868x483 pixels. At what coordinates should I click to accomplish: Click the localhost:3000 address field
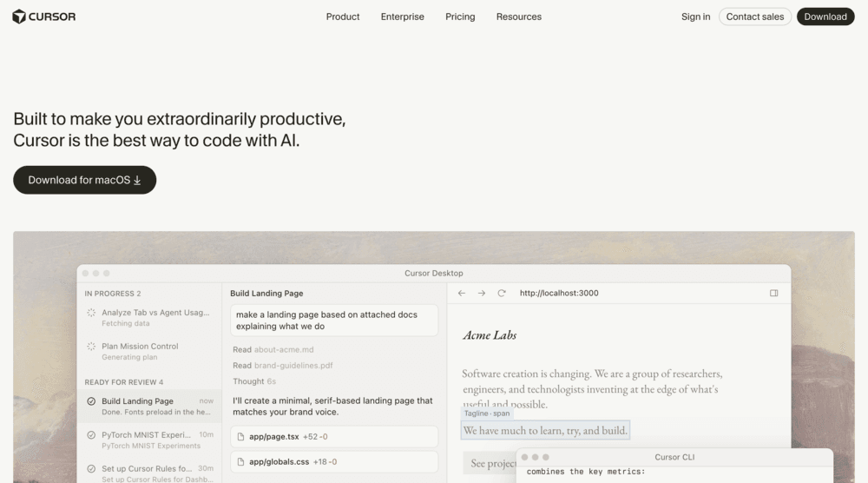[x=559, y=293]
